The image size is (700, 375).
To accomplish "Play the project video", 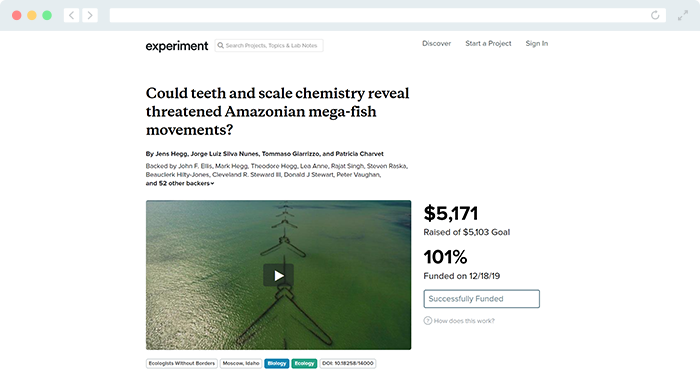I will click(x=279, y=275).
